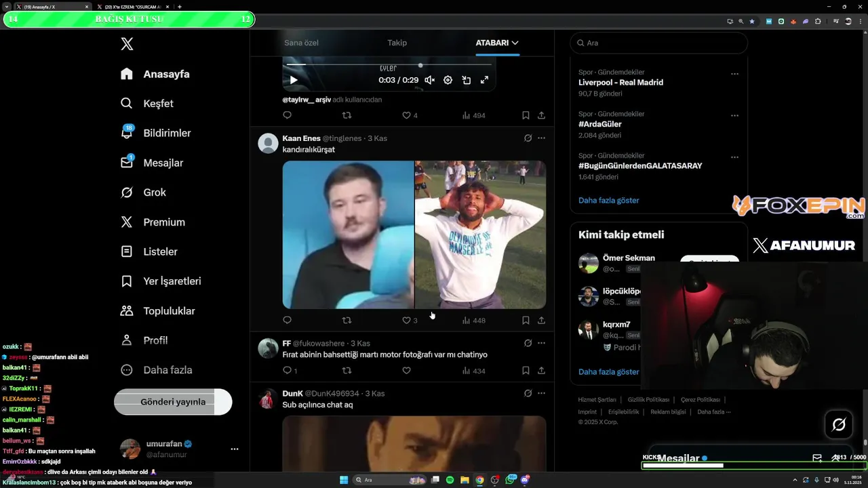Open more options on Kaan Enes post
Image resolution: width=868 pixels, height=488 pixels.
pyautogui.click(x=541, y=138)
